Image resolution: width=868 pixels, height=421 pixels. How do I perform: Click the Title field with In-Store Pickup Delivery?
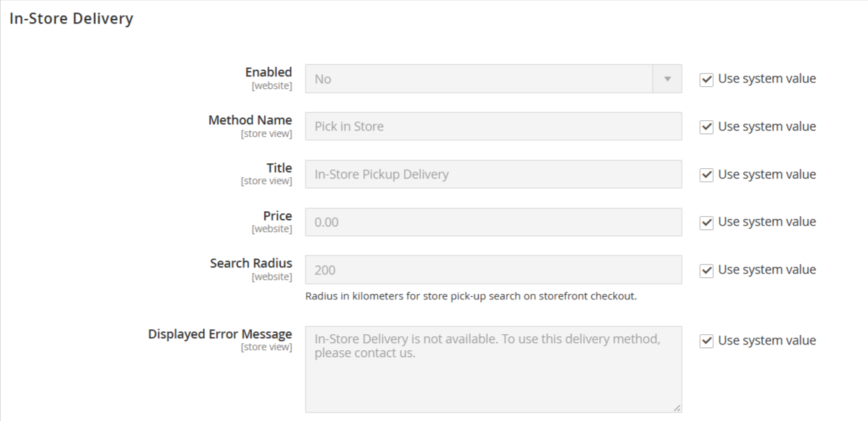[493, 174]
